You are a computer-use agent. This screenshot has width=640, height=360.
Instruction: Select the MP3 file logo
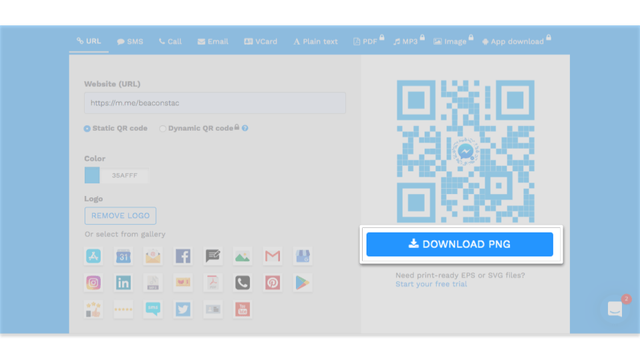[153, 282]
